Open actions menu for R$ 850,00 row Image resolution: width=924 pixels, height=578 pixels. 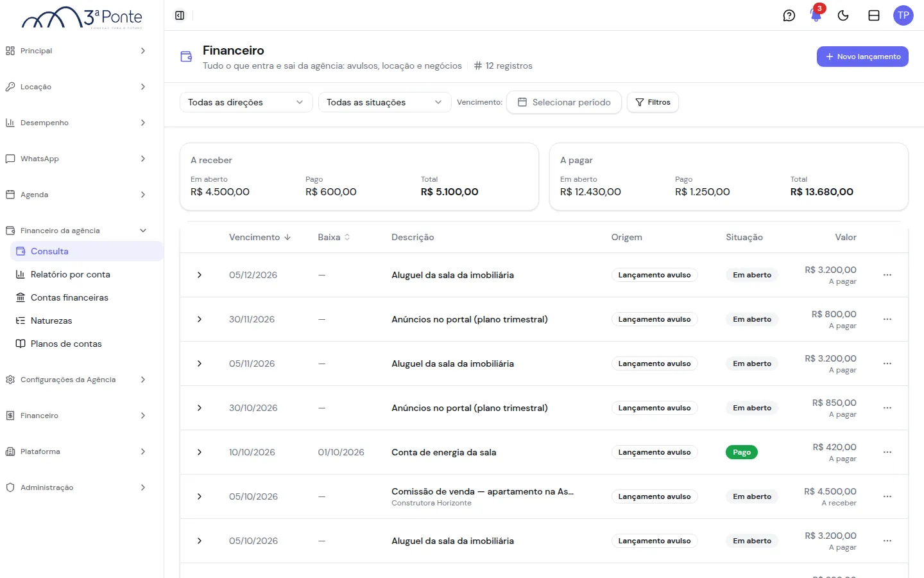[887, 408]
